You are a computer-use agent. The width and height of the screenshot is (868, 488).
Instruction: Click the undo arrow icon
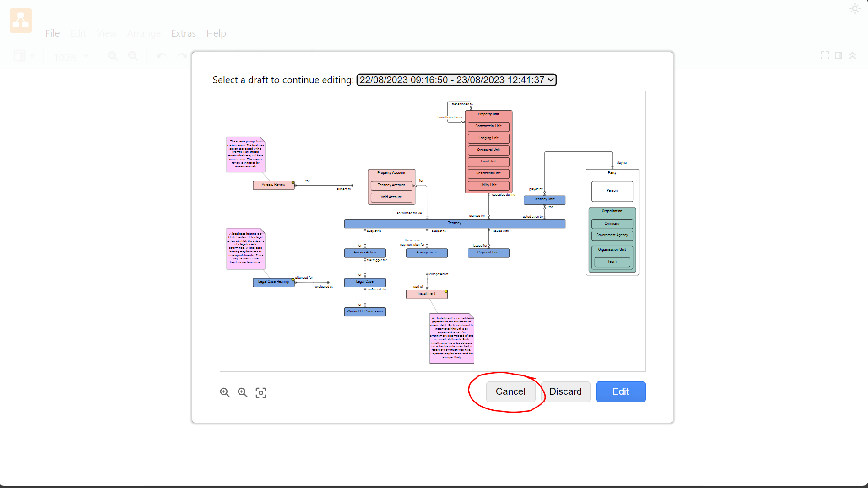[x=161, y=56]
